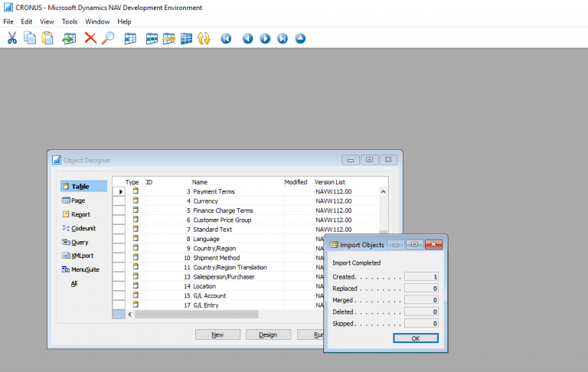Screen dimensions: 588x372
Task: Click the red X Delete toolbar icon
Action: [90, 38]
